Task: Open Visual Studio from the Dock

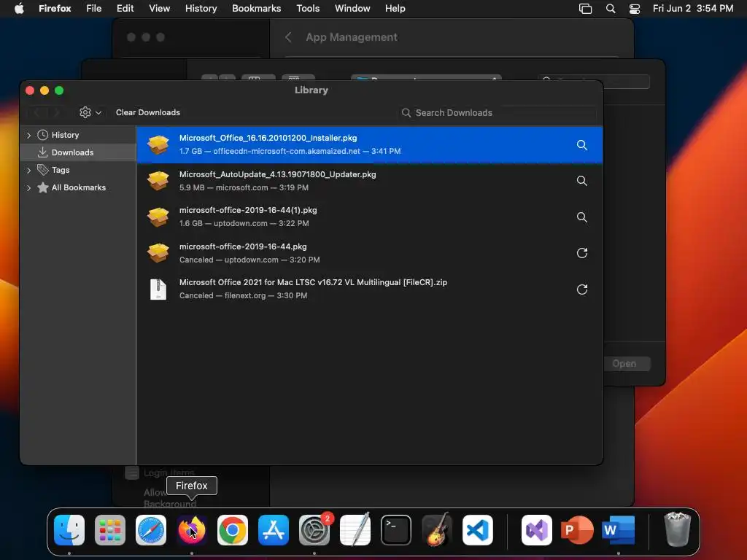Action: 537,530
